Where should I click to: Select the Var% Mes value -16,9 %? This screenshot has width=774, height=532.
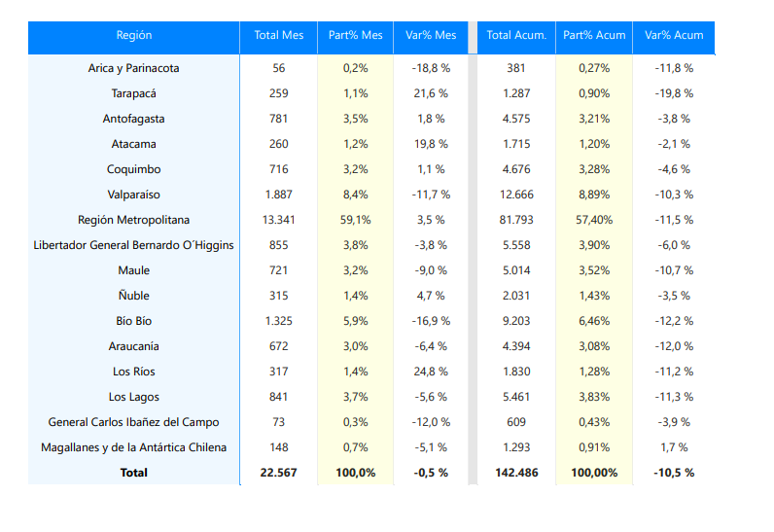[431, 321]
